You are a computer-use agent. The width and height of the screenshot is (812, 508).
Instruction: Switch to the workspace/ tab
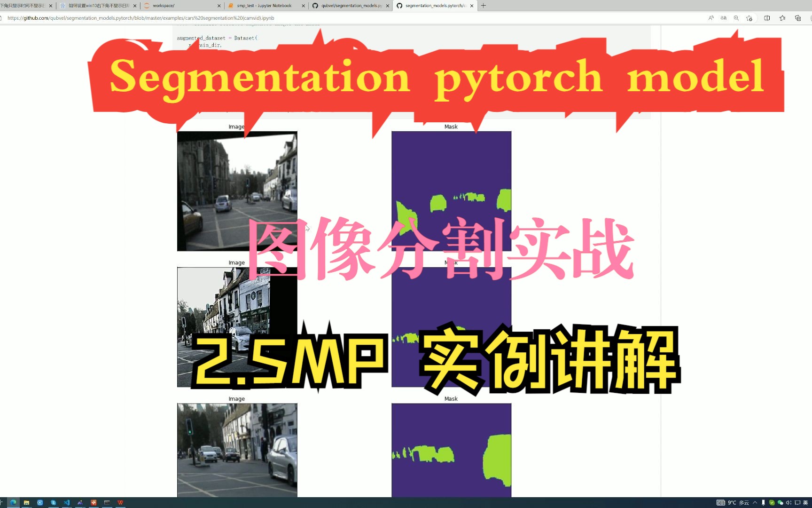click(x=182, y=6)
